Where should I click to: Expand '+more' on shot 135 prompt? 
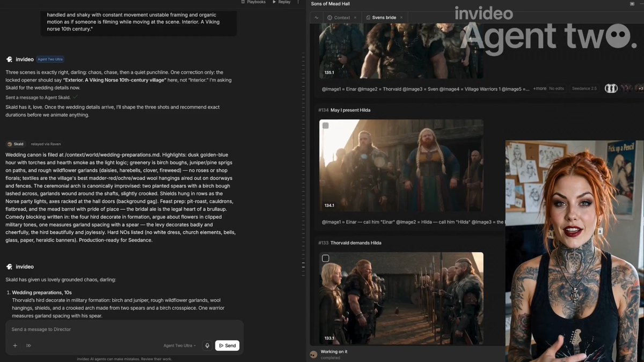[540, 88]
